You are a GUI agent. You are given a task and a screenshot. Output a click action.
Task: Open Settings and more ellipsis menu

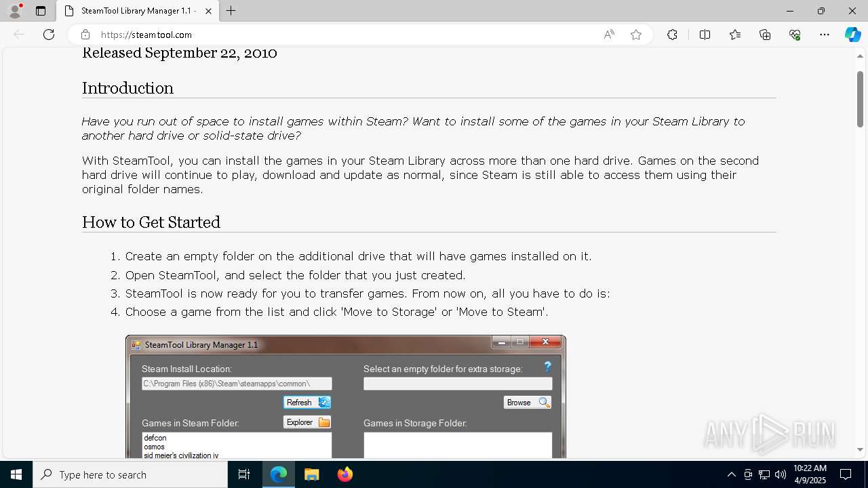click(825, 35)
